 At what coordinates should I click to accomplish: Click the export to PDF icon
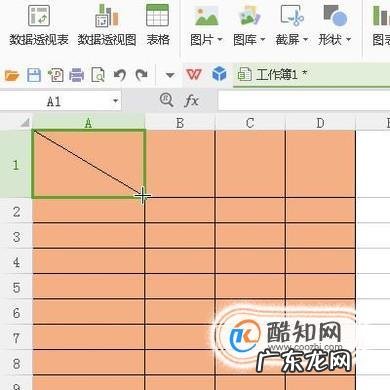coord(56,75)
